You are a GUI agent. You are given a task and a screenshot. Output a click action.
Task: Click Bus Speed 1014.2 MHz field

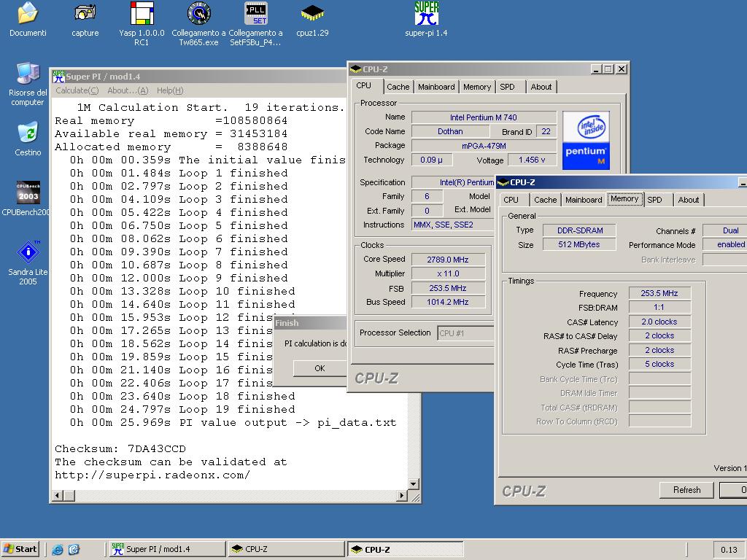448,302
